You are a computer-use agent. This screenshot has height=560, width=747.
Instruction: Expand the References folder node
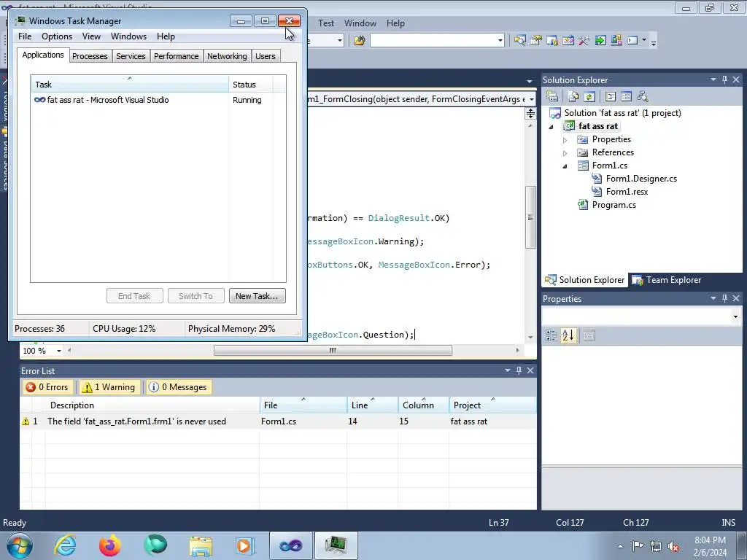(565, 153)
